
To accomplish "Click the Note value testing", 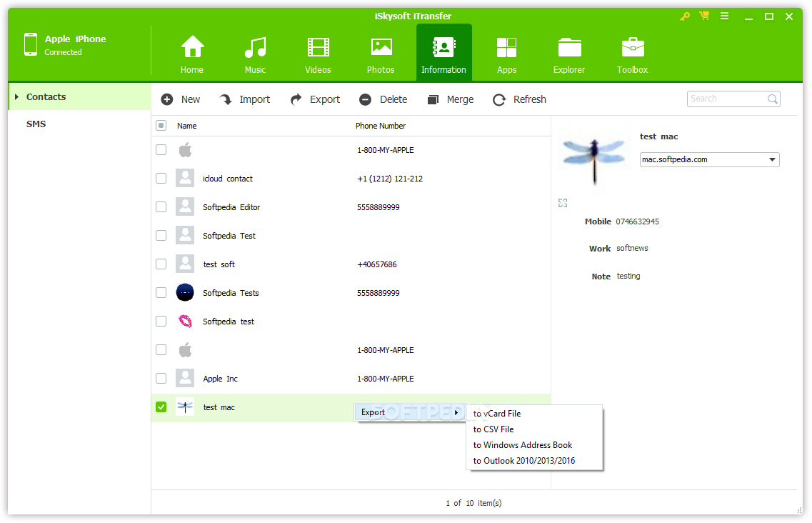I will pos(628,277).
